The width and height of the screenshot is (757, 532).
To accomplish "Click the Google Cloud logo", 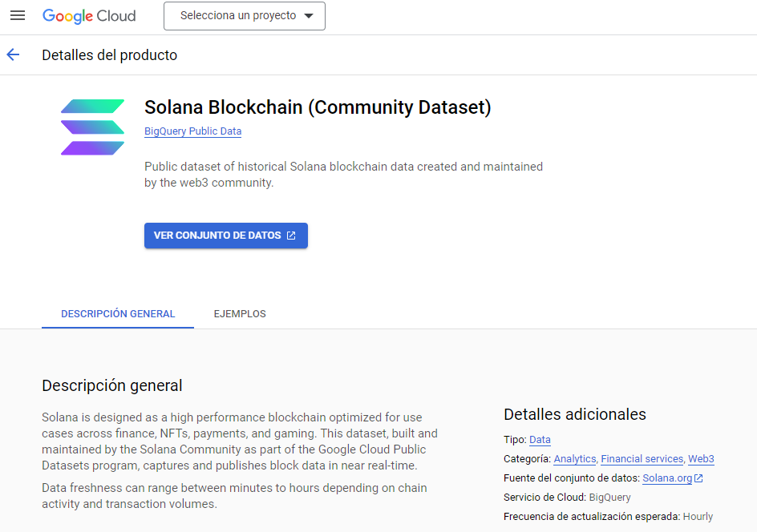I will coord(89,16).
